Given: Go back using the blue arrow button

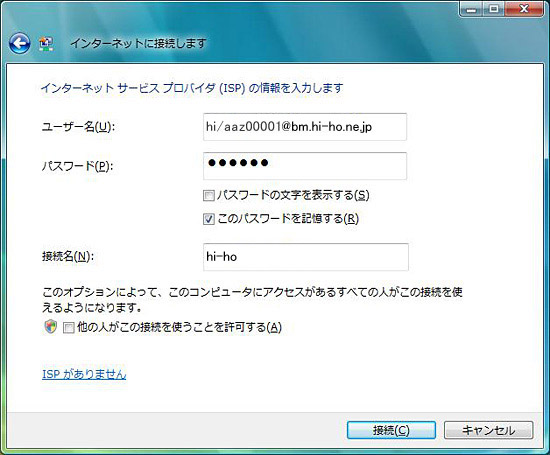Looking at the screenshot, I should [19, 44].
